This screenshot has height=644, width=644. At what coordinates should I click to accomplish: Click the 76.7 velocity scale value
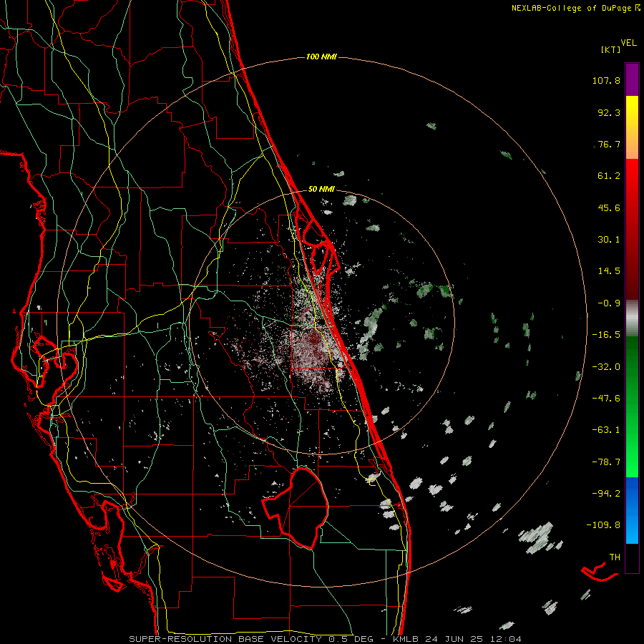(609, 144)
